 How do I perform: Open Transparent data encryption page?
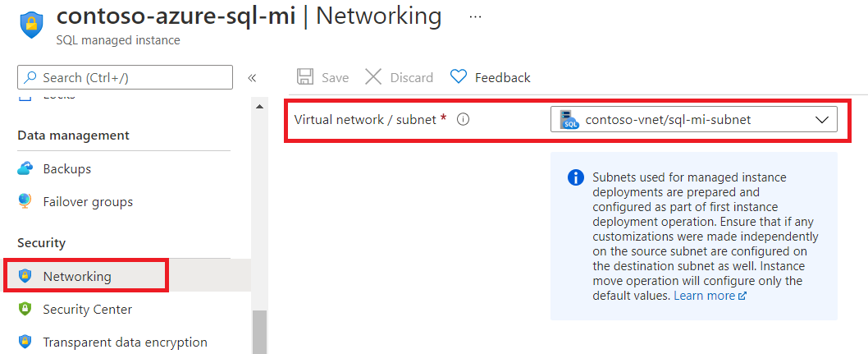point(125,343)
